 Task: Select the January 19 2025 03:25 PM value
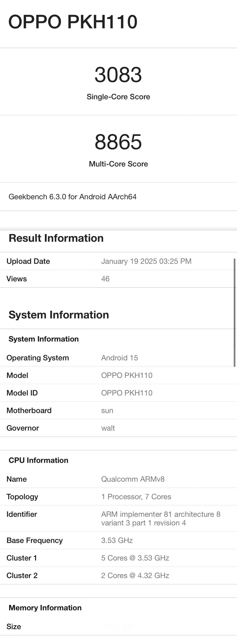[x=146, y=261]
